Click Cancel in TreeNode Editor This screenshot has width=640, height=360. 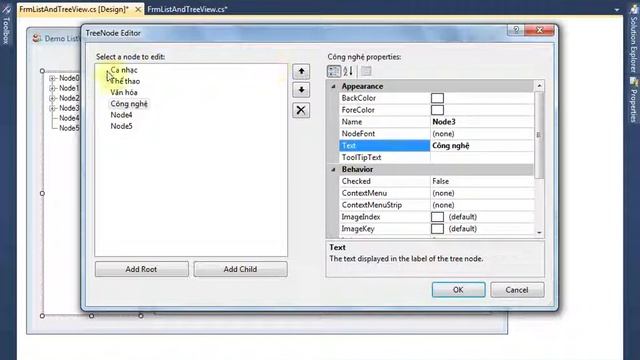[x=517, y=290]
